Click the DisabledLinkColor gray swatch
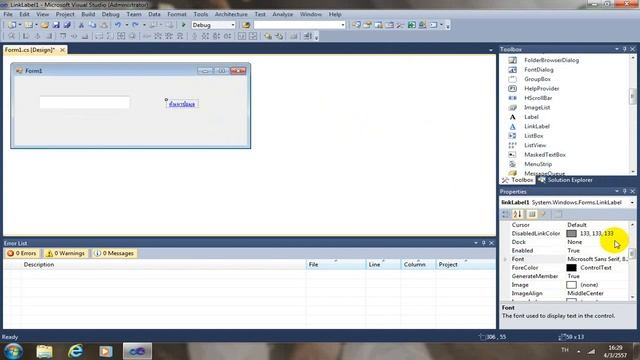Image resolution: width=640 pixels, height=360 pixels. coord(571,233)
